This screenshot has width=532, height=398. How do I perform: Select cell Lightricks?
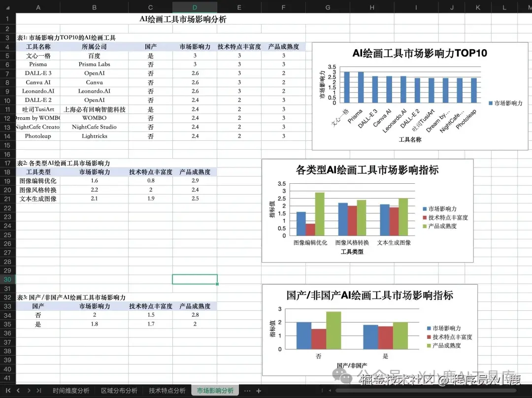[94, 136]
